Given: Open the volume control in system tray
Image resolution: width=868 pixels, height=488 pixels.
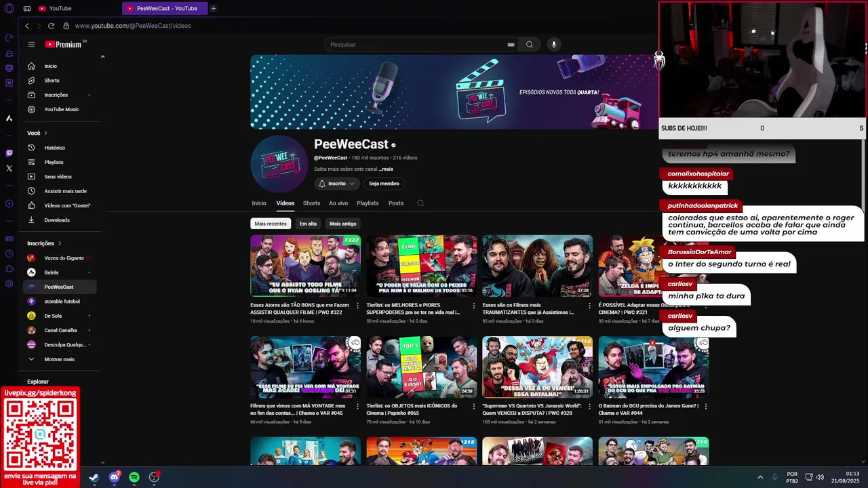Looking at the screenshot, I should click(820, 477).
